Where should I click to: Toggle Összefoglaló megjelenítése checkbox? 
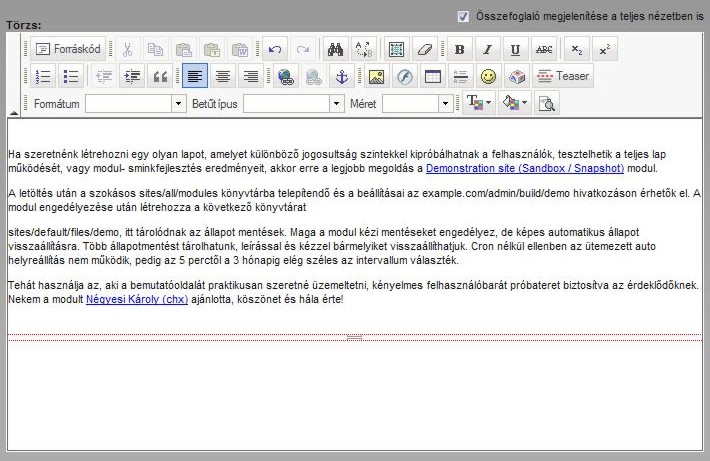[x=463, y=16]
